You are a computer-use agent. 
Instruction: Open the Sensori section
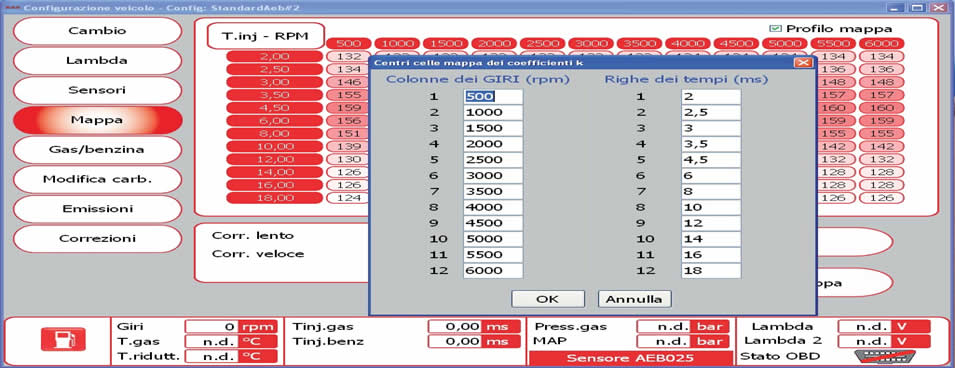click(97, 90)
